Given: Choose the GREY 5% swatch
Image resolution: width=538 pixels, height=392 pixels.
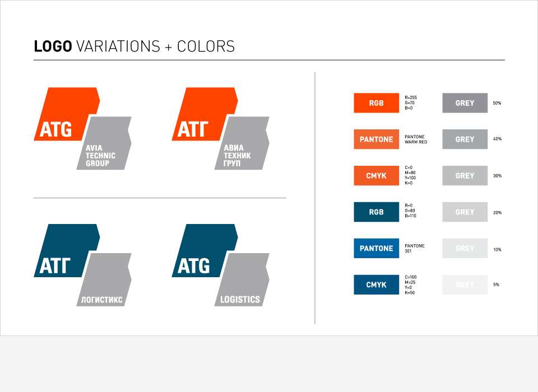Looking at the screenshot, I should click(465, 284).
